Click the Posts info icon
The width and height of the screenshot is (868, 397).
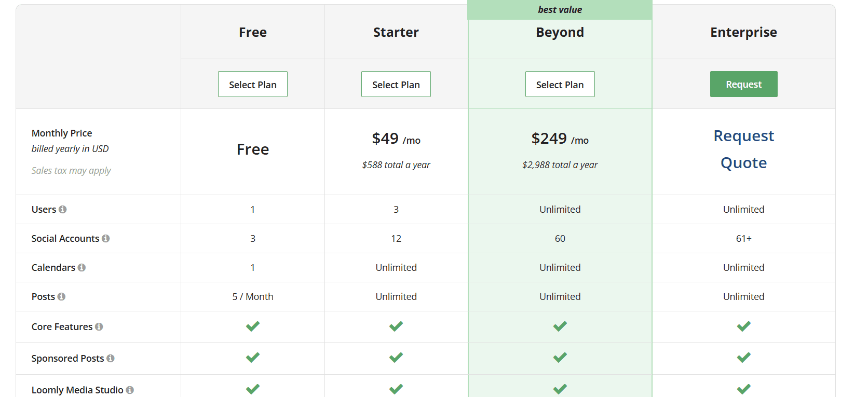click(62, 296)
